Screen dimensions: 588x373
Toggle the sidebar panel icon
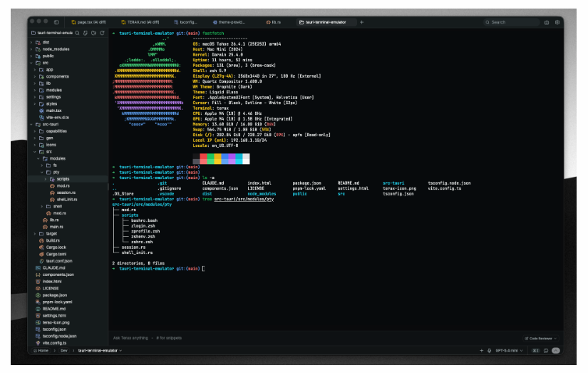tap(56, 22)
